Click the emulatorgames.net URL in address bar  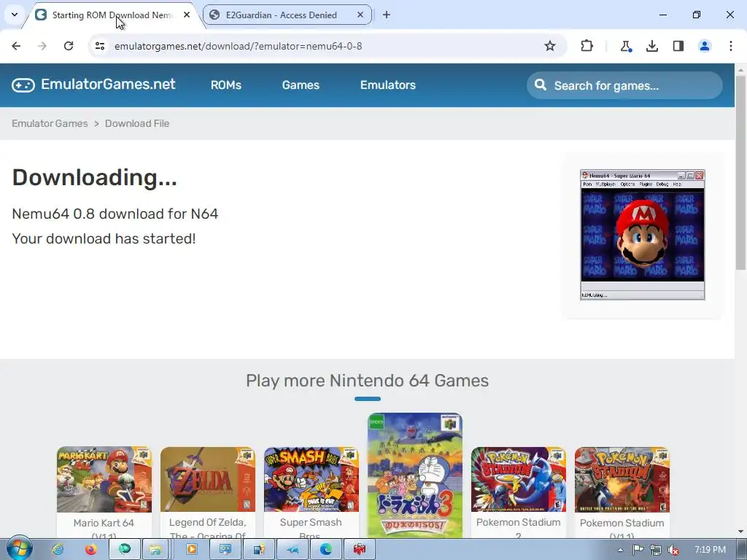tap(239, 46)
